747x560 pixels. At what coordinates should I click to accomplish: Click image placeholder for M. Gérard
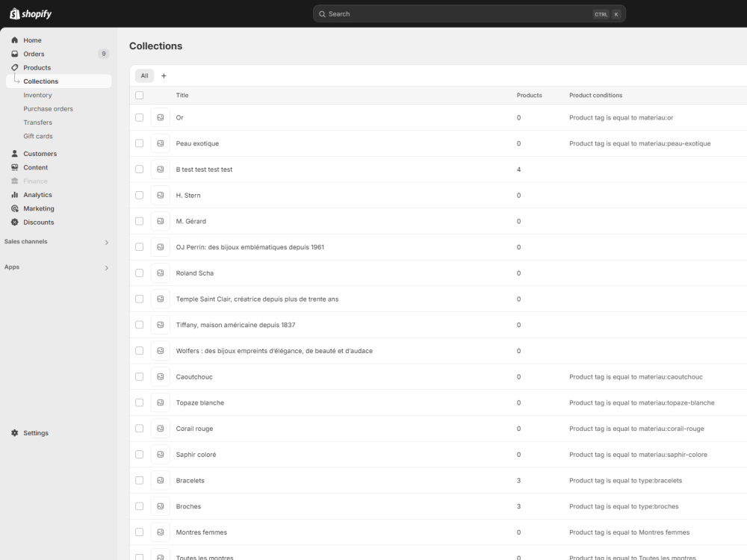coord(161,221)
